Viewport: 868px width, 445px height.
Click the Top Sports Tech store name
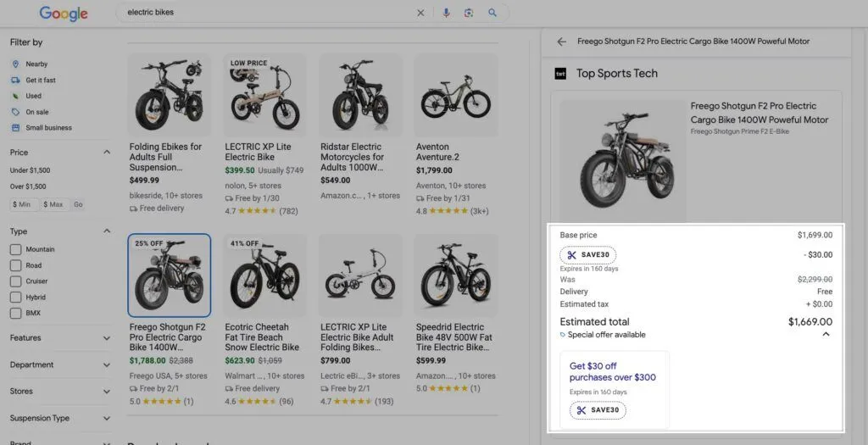[x=617, y=74]
